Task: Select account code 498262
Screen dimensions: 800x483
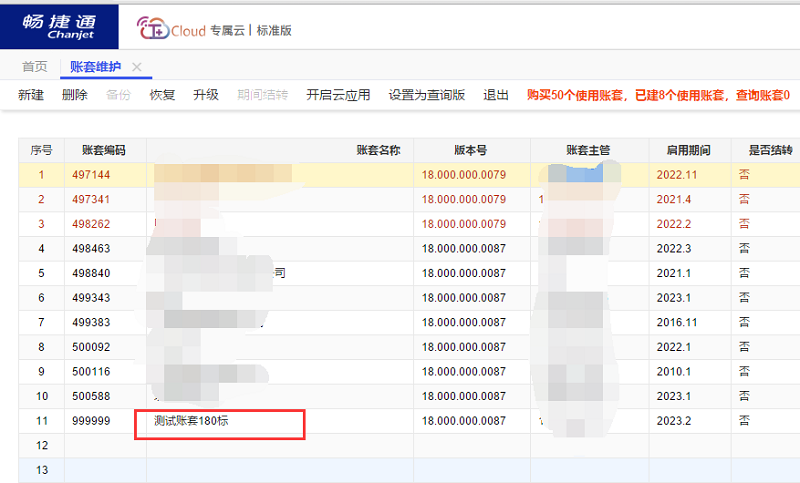Action: coord(91,224)
